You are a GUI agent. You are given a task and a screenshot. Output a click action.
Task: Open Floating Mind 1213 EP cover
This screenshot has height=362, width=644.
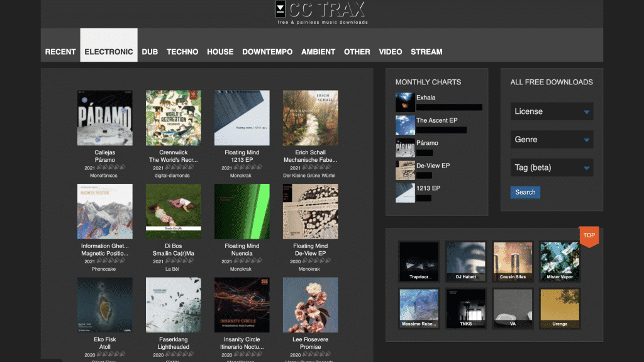point(242,118)
